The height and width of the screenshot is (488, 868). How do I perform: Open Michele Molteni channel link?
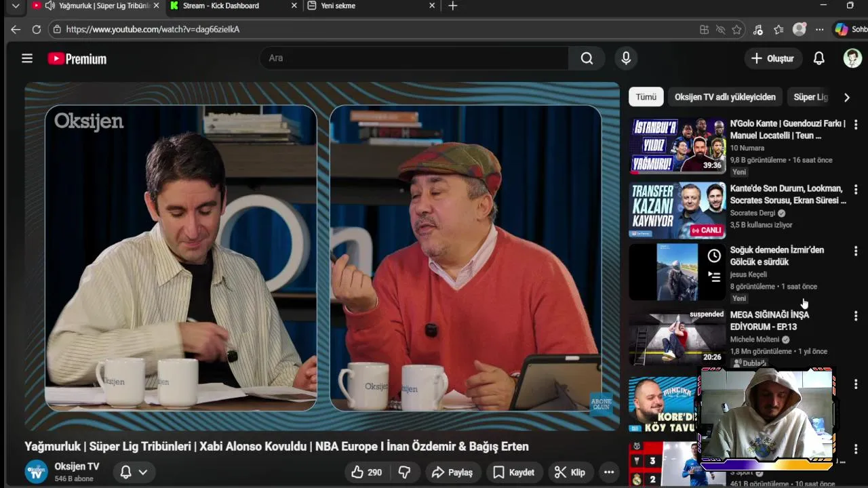click(755, 340)
